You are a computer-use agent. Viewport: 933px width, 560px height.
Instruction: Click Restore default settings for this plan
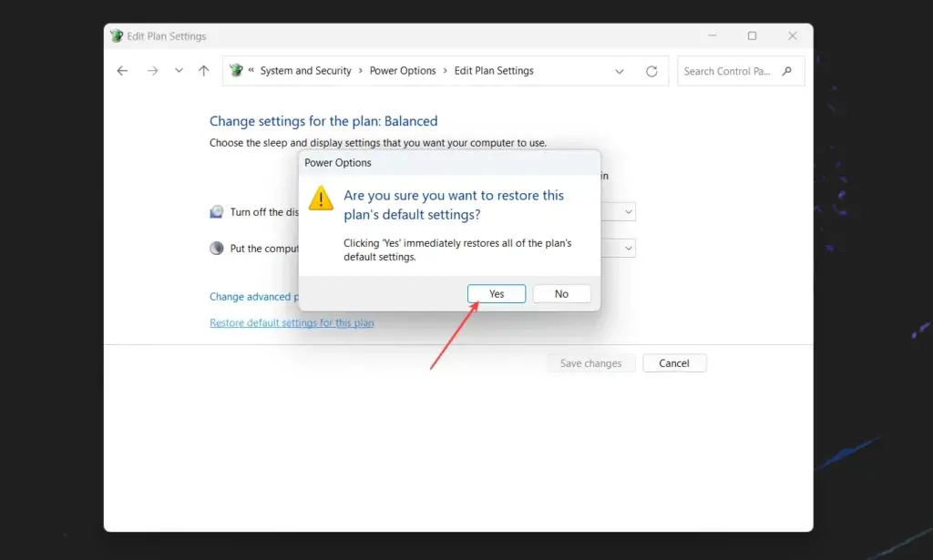[x=292, y=322]
